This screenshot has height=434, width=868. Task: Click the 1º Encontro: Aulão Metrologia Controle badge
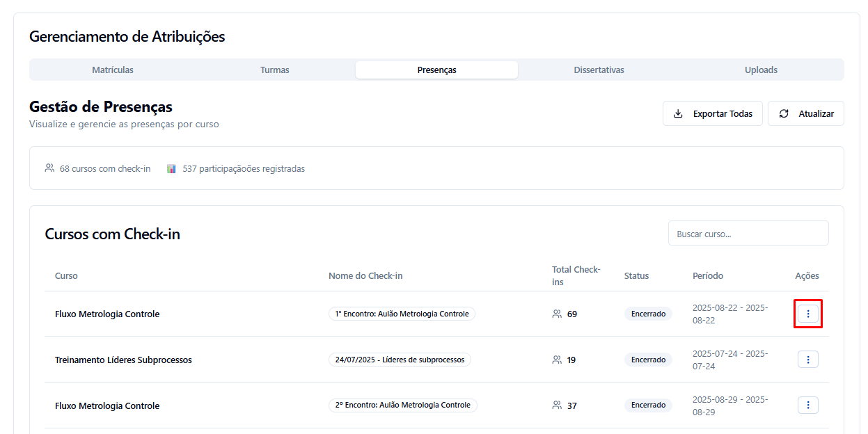[402, 314]
